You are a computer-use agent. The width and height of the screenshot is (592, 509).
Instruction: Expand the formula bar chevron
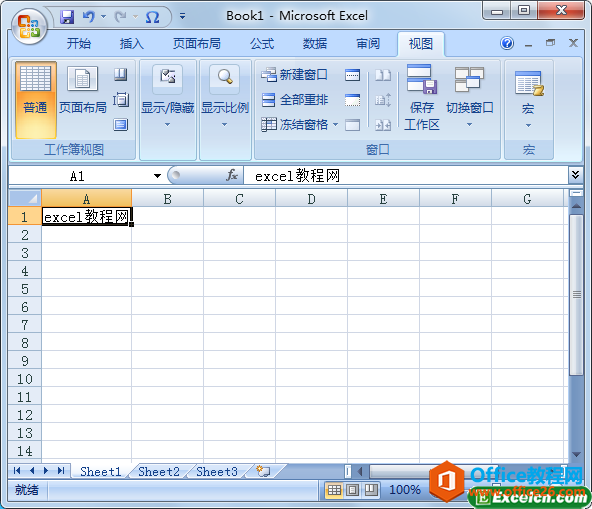(x=575, y=175)
